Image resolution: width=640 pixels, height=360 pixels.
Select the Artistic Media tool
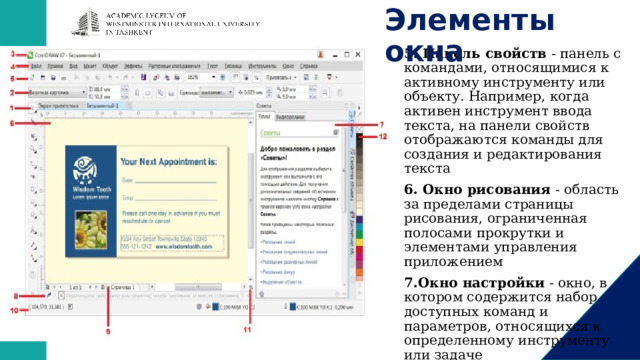pyautogui.click(x=33, y=177)
